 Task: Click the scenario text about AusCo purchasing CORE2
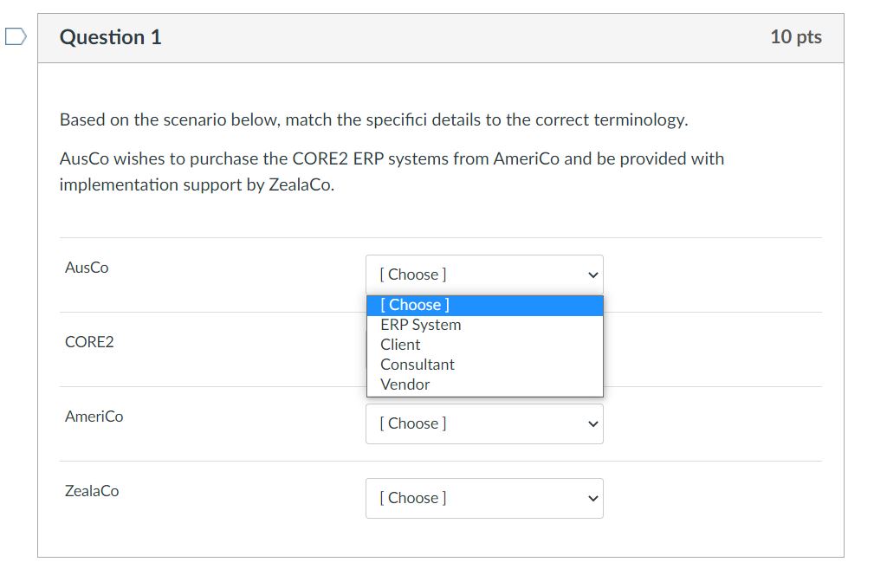click(390, 171)
